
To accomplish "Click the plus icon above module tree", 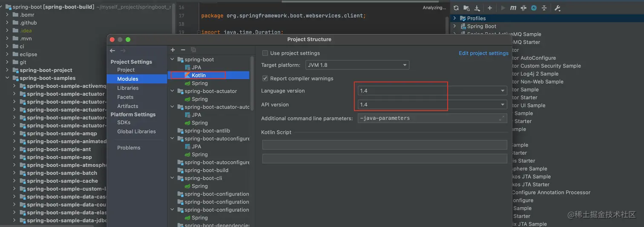I will pos(173,50).
